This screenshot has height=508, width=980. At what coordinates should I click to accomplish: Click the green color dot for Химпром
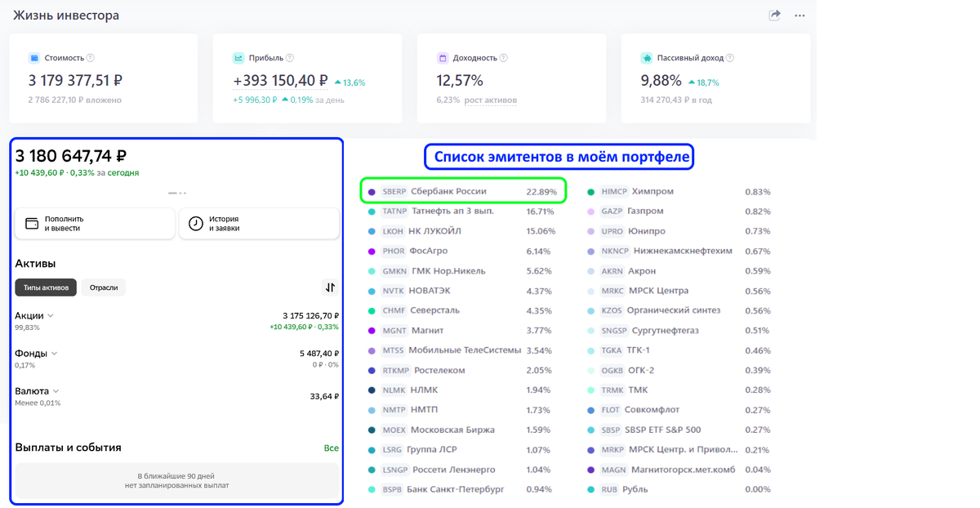tap(590, 192)
